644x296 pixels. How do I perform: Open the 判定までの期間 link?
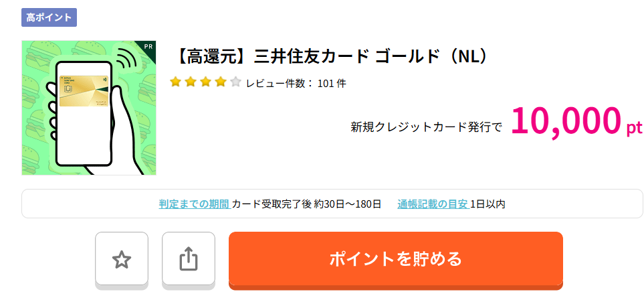point(194,204)
